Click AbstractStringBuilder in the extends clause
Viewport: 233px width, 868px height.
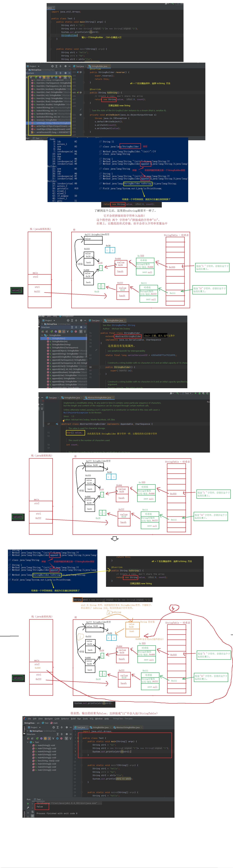point(128,336)
